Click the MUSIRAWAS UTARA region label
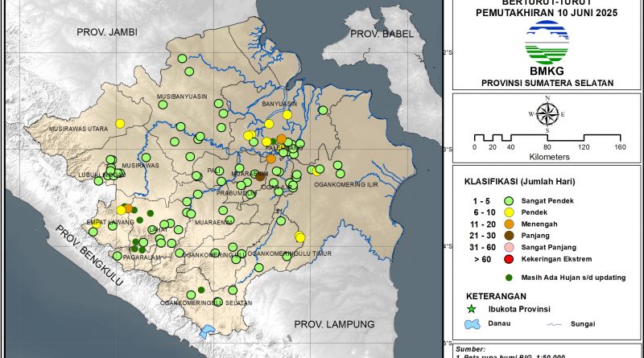The height and width of the screenshot is (358, 644). click(x=78, y=129)
